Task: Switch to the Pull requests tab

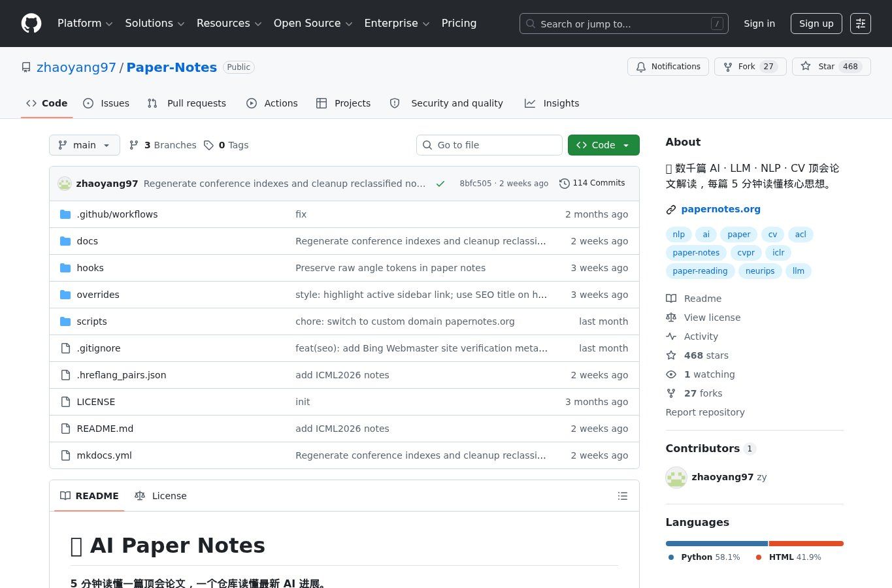Action: coord(187,103)
